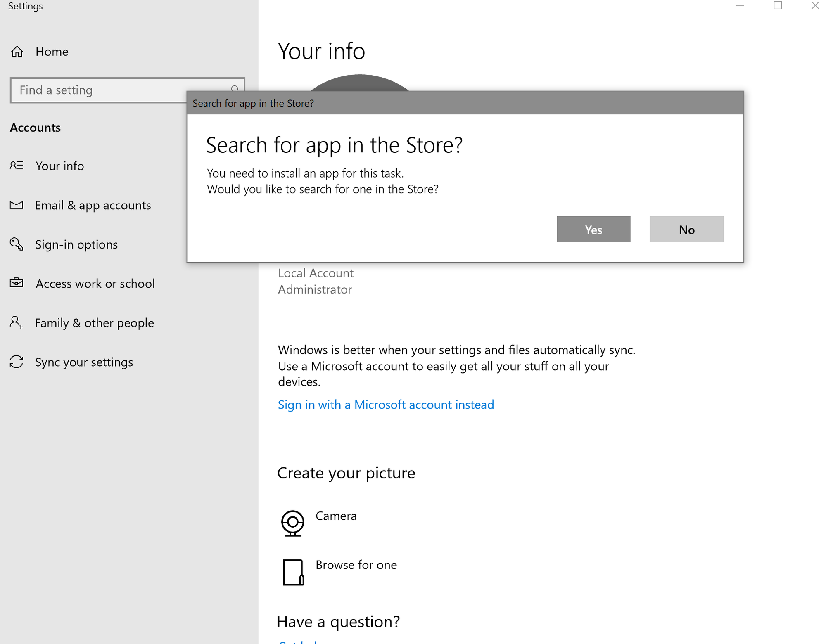The height and width of the screenshot is (644, 826).
Task: Click Yes to search the Store
Action: 593,230
